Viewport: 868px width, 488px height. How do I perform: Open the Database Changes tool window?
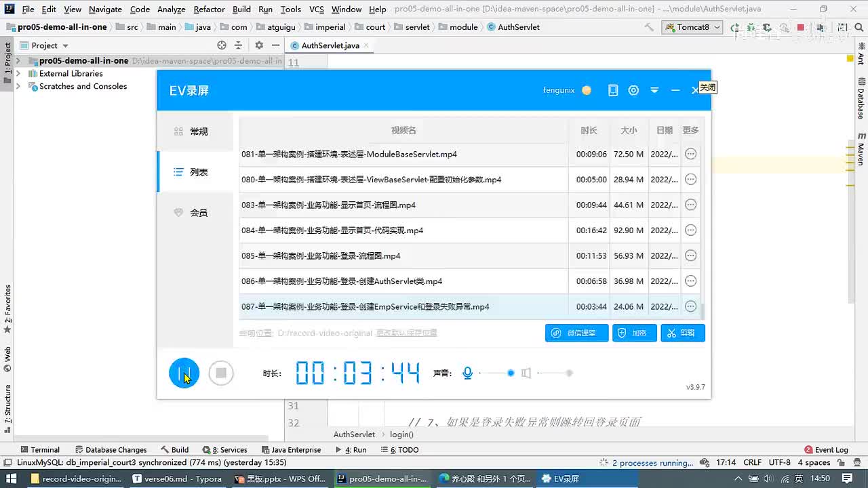[111, 449]
